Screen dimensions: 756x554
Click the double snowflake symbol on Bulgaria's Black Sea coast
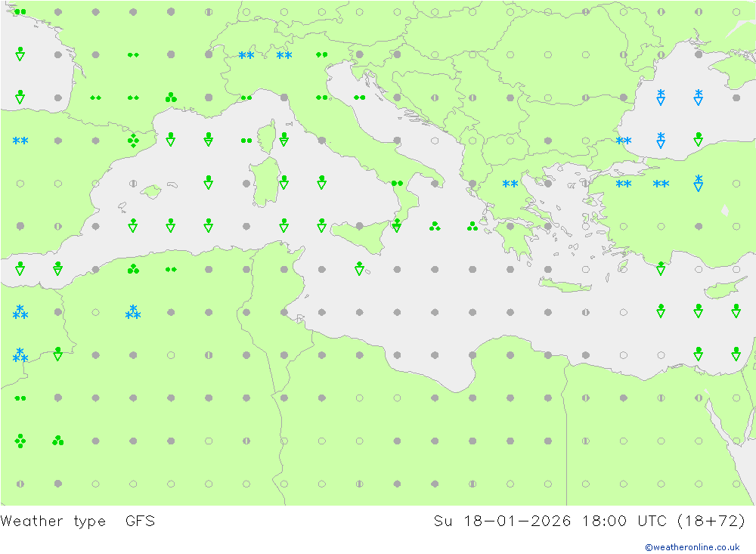[624, 141]
